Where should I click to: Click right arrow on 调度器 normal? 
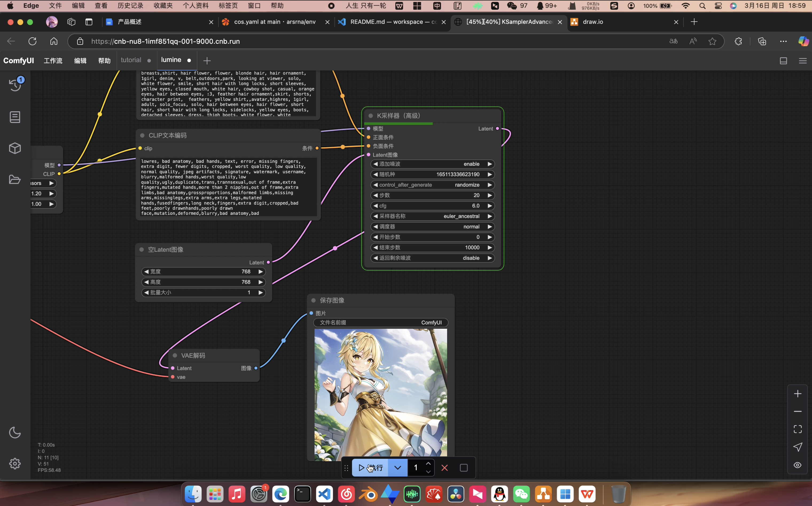(x=490, y=227)
